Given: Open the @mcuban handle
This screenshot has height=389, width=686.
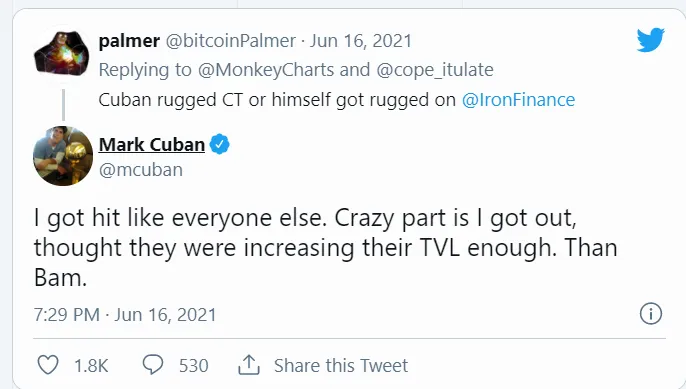Looking at the screenshot, I should pos(141,170).
